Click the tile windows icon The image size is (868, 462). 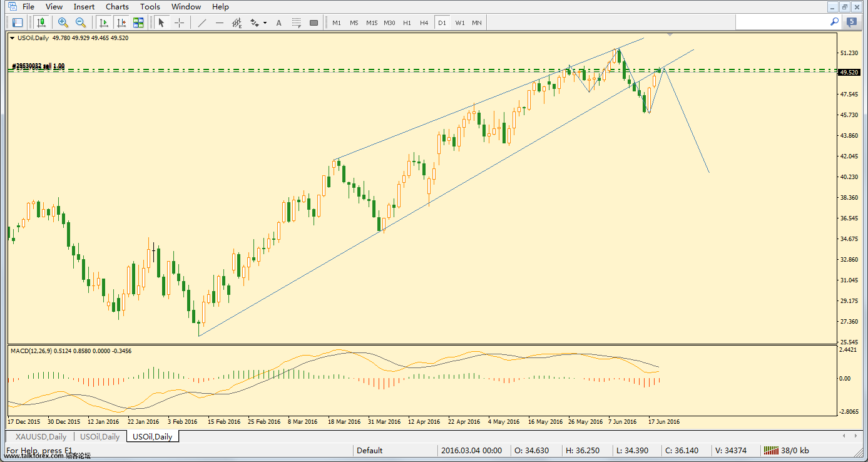point(138,23)
